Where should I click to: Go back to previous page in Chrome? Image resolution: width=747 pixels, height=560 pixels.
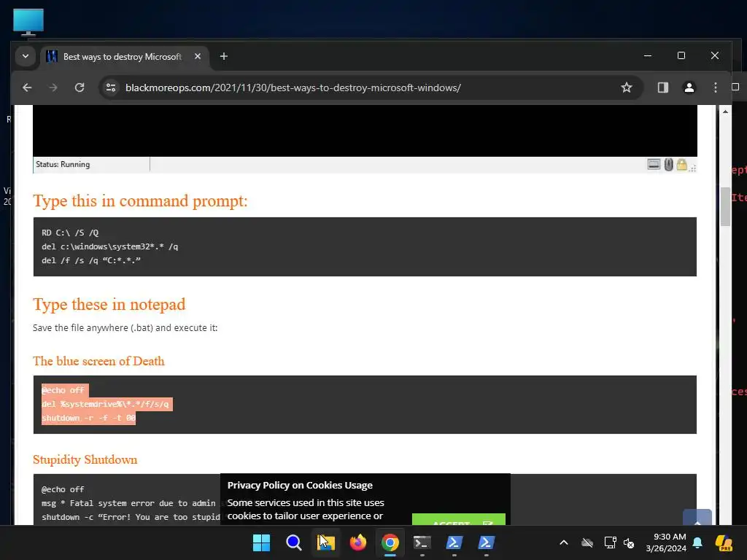[27, 87]
